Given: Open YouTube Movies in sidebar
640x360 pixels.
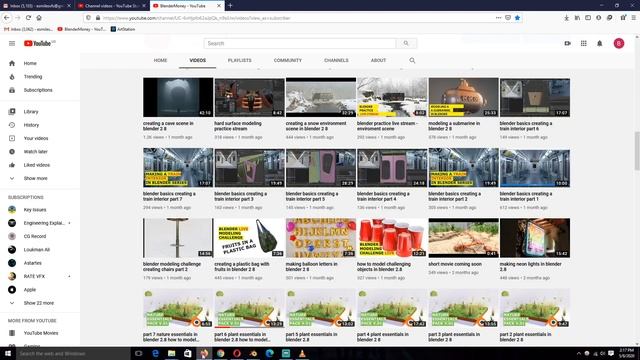Looking at the screenshot, I should (40, 333).
